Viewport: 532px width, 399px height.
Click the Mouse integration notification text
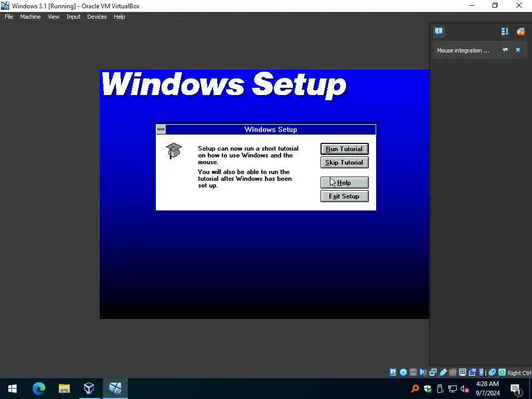(463, 50)
